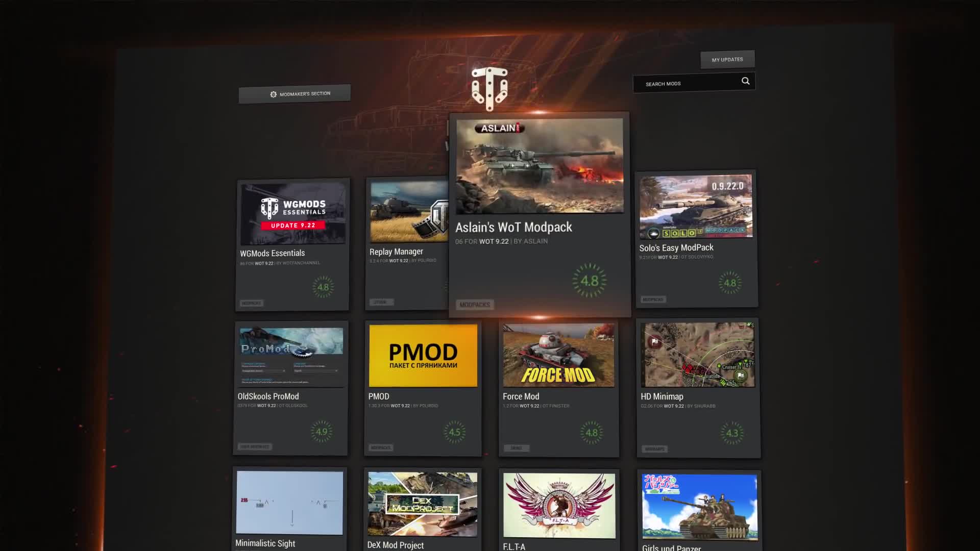
Task: Open the DeX Mod Project thumbnail
Action: [x=423, y=504]
